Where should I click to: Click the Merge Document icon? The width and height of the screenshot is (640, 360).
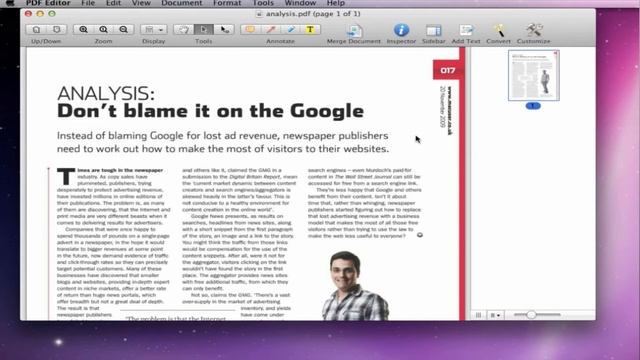(354, 31)
